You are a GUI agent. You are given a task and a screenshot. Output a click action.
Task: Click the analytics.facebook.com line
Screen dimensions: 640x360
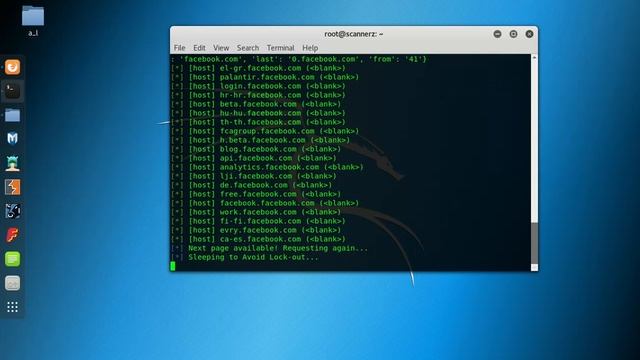coord(267,167)
